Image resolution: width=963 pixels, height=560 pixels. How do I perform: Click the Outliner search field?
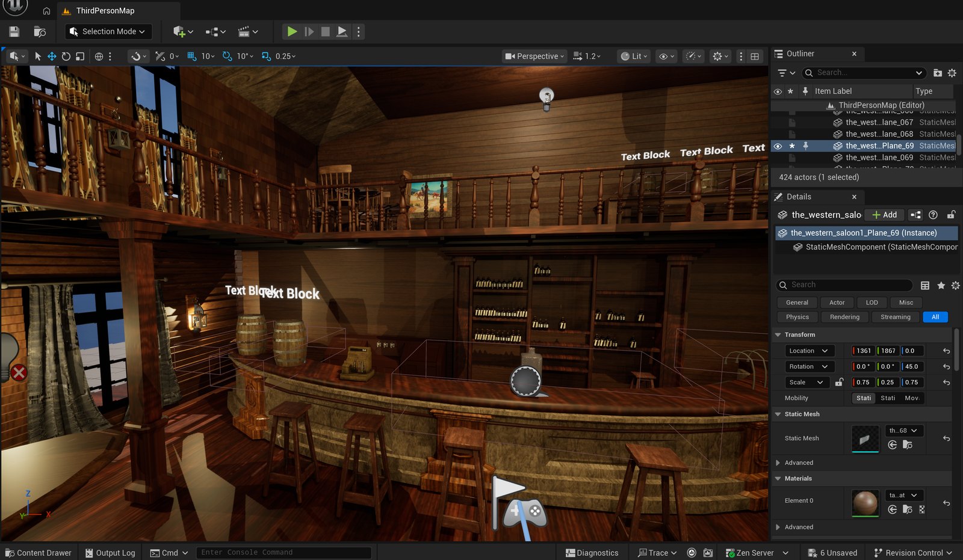[x=864, y=73]
